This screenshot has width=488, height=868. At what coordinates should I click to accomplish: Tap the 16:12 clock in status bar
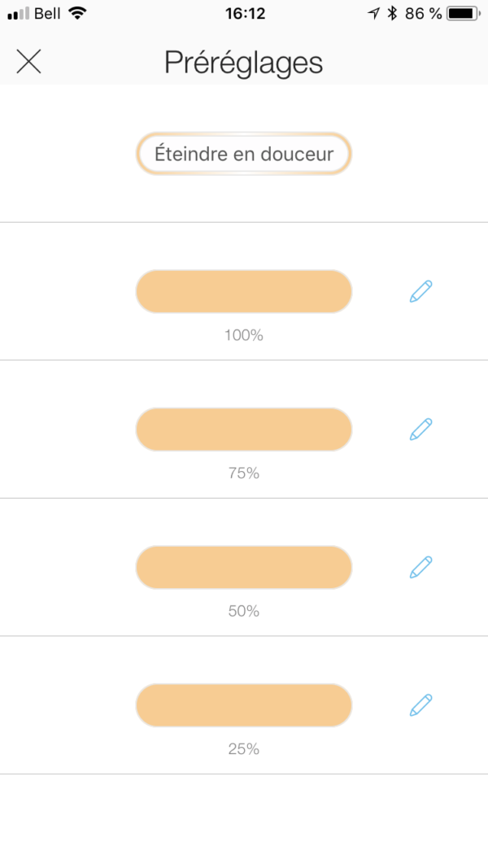(x=243, y=13)
